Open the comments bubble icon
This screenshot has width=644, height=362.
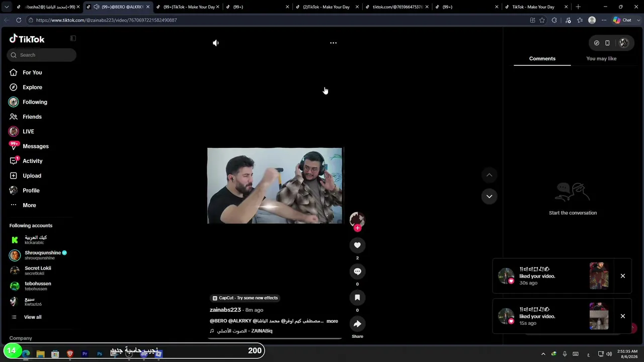[x=357, y=271]
